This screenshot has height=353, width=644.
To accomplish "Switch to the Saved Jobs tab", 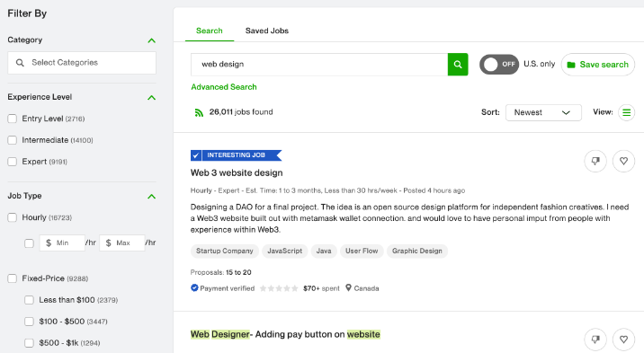I will [267, 31].
